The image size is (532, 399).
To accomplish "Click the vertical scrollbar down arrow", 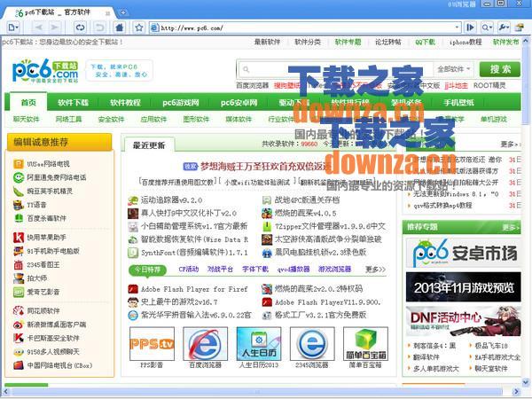I will pos(526,381).
